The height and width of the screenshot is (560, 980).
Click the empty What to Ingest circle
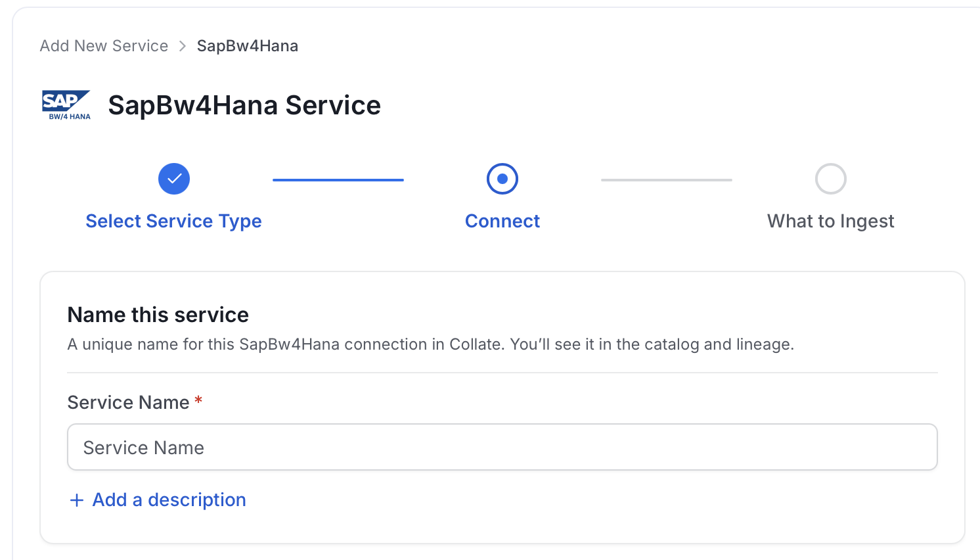(x=831, y=179)
